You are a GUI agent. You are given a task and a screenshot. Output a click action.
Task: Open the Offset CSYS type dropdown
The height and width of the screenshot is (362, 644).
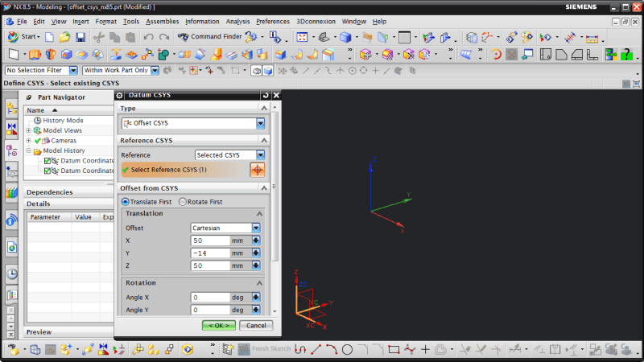pos(260,123)
